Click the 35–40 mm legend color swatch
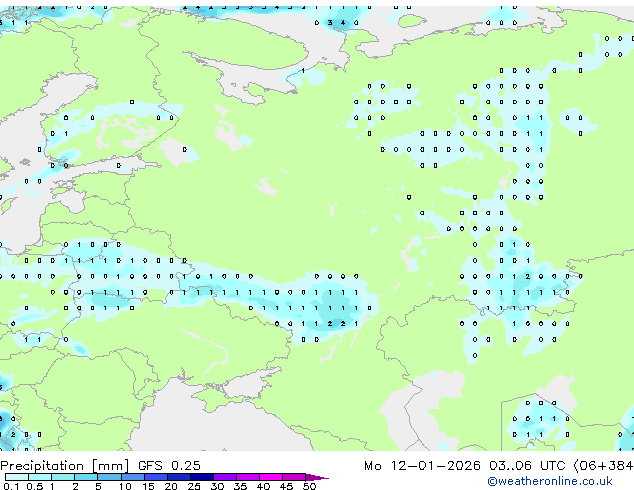 [248, 477]
